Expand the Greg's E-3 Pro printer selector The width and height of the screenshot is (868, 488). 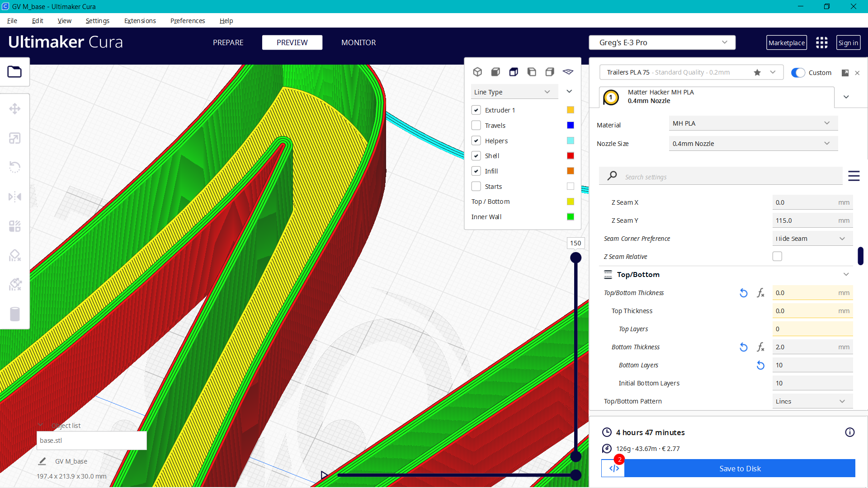pyautogui.click(x=662, y=42)
